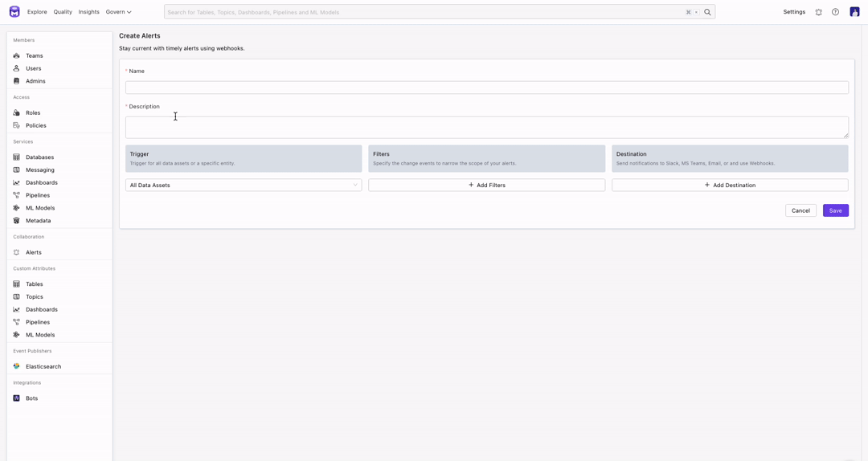This screenshot has height=461, width=868.
Task: Open the All Data Assets trigger dropdown
Action: tap(244, 185)
